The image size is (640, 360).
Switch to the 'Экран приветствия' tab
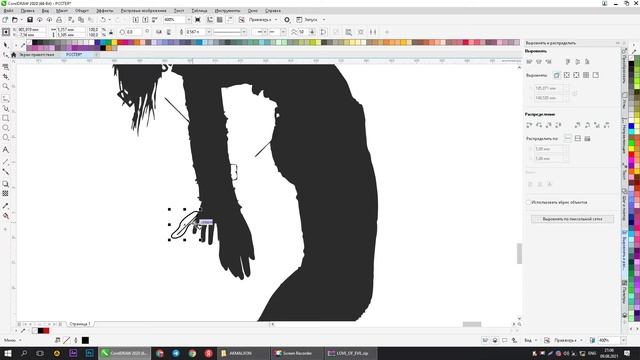(37, 54)
